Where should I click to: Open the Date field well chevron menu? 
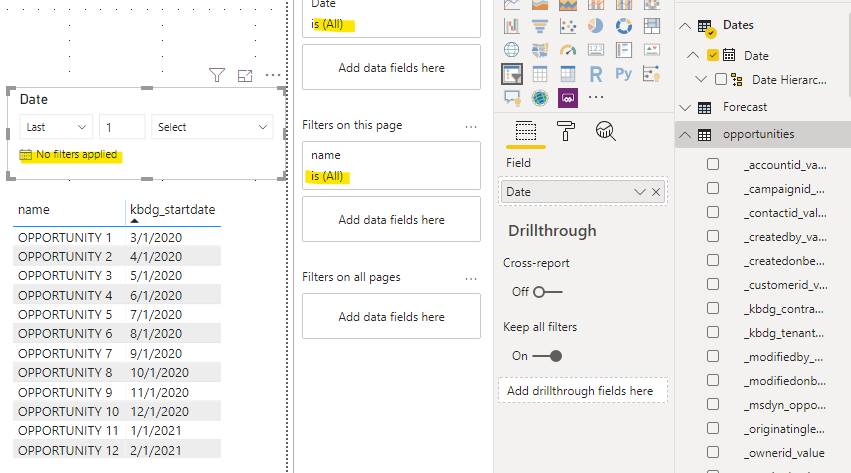(x=640, y=192)
